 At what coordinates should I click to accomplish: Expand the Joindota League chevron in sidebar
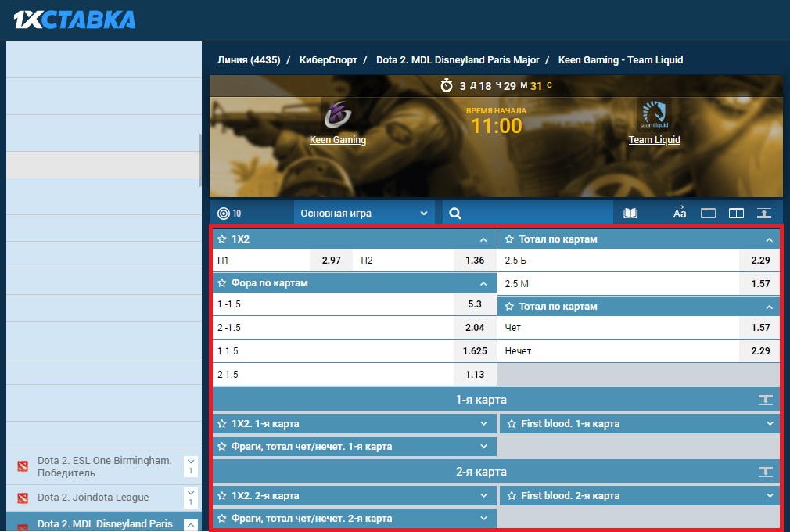tap(190, 498)
